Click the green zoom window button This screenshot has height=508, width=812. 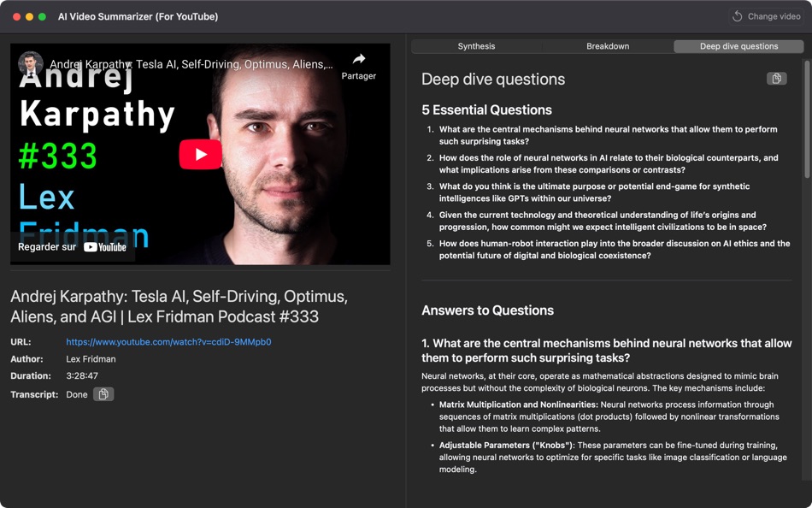43,16
